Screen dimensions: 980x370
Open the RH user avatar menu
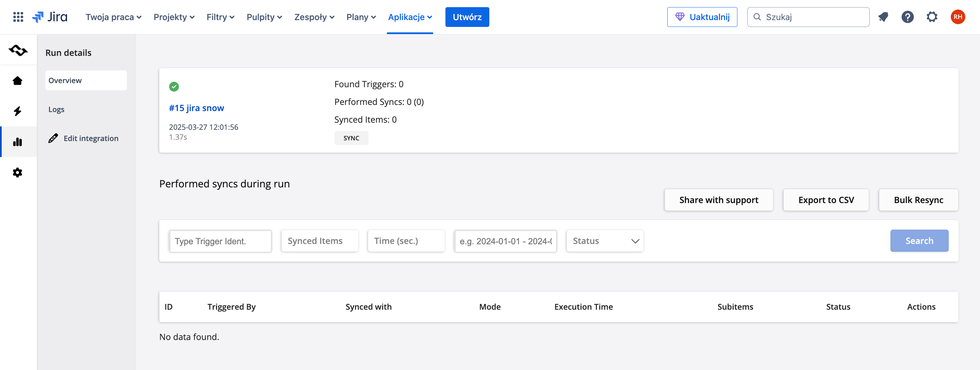coord(958,17)
